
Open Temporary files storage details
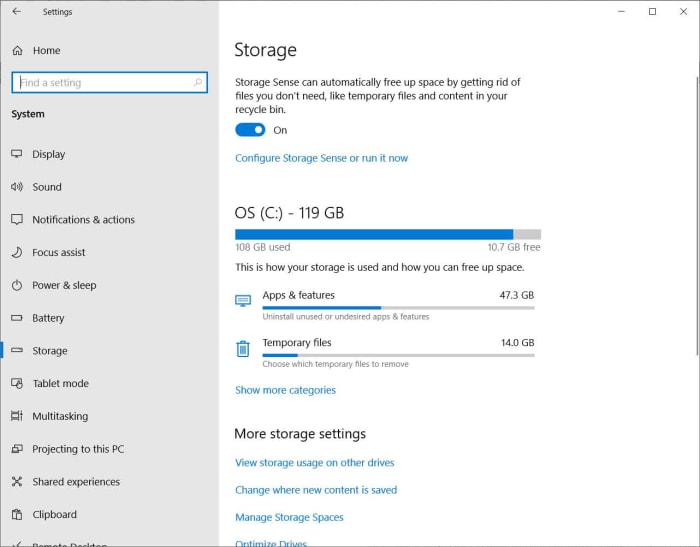click(297, 343)
